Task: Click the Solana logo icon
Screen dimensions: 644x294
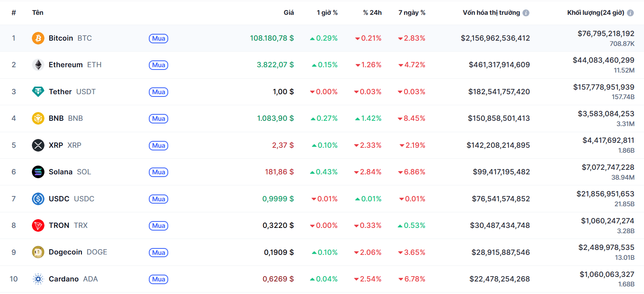Action: click(x=38, y=172)
